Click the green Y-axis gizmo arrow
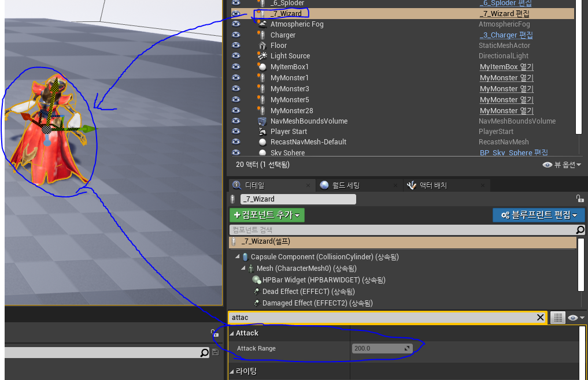Screen dimensions: 588x380 (x=89, y=129)
